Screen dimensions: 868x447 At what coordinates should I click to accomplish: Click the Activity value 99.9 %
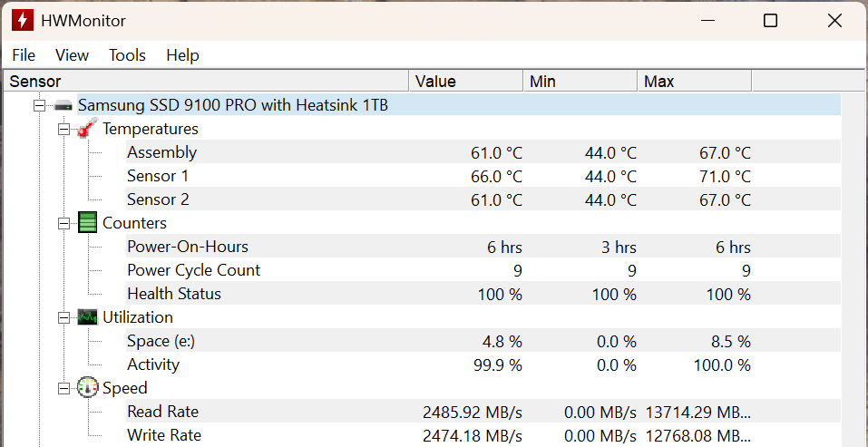point(496,365)
